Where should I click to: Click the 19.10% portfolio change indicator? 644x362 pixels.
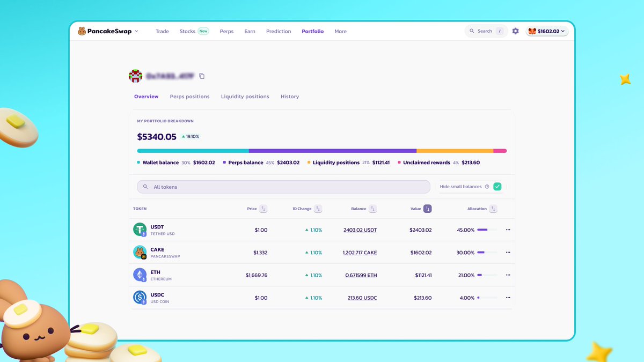pos(190,137)
